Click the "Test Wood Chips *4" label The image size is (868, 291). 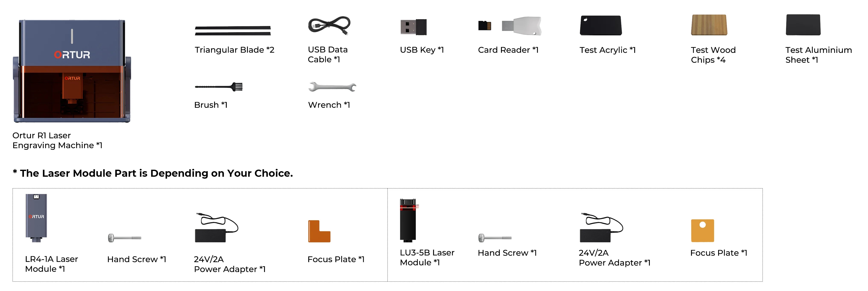(x=713, y=55)
